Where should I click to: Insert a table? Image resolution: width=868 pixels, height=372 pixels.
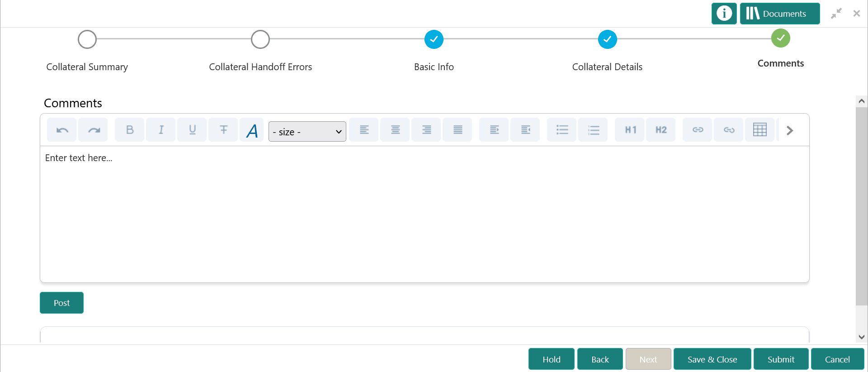tap(760, 130)
